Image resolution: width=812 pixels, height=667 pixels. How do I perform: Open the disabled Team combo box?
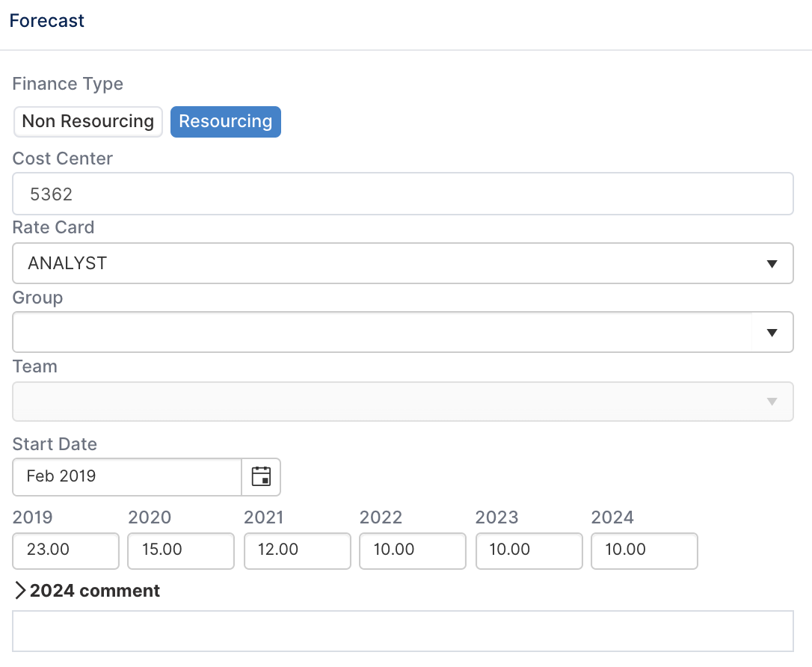[403, 402]
